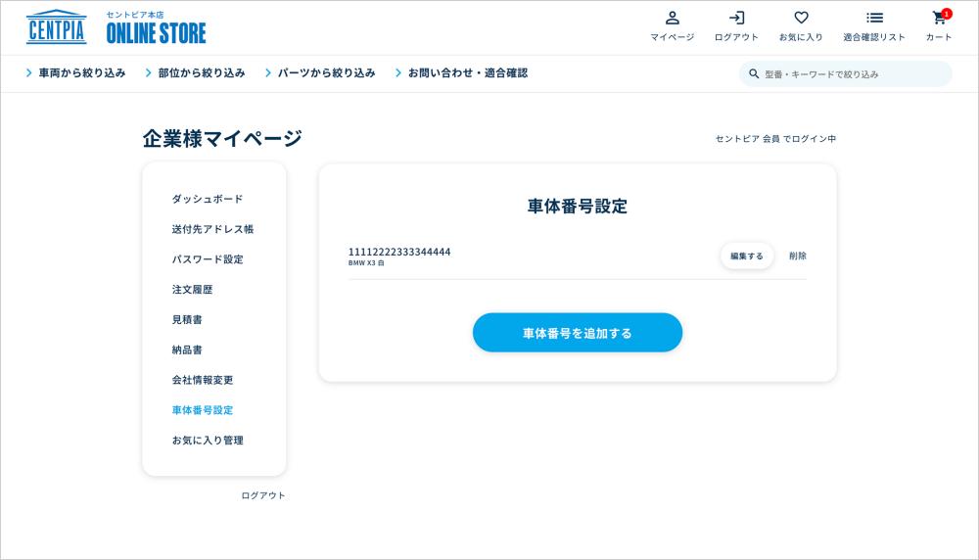
Task: Open the compatibility check list icon
Action: 874,19
